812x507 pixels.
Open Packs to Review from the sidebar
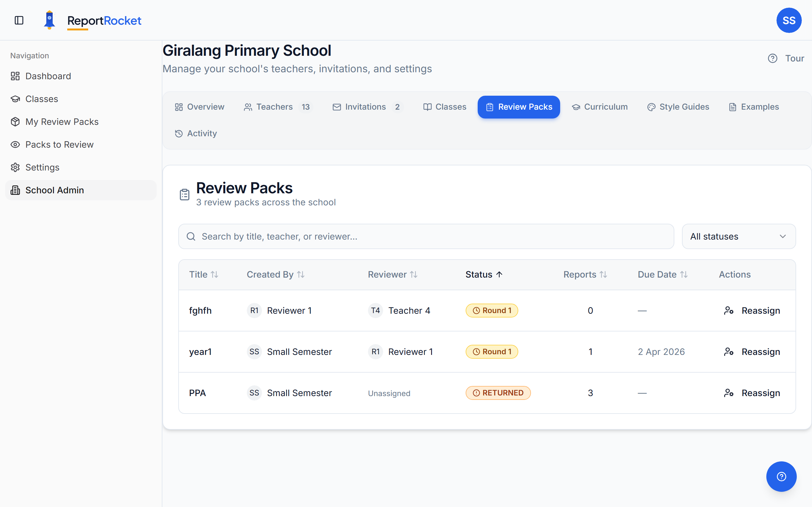click(x=59, y=144)
